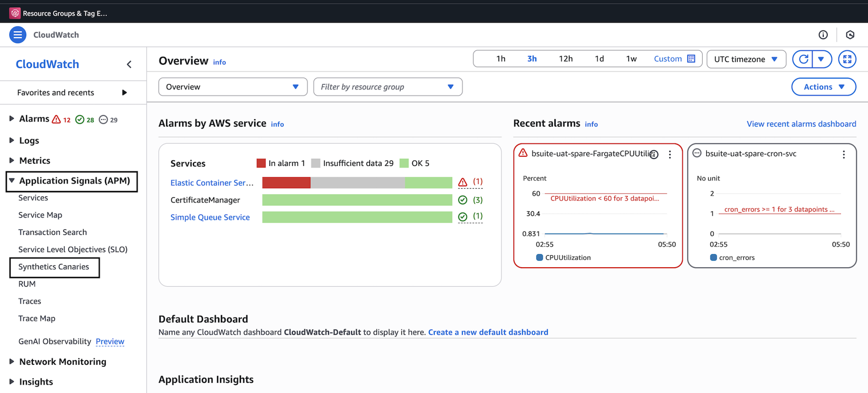Open the Elastic Container Service link
The image size is (868, 393).
(212, 182)
